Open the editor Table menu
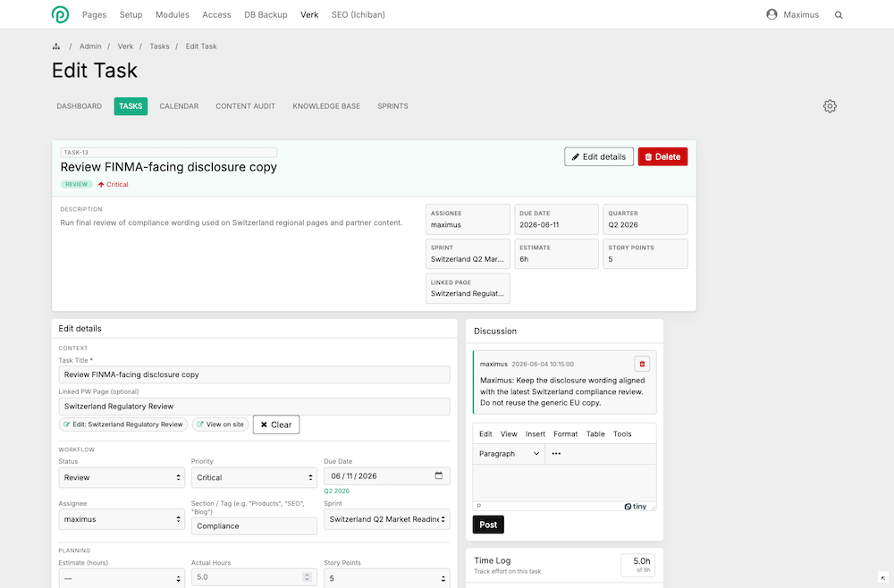The height and width of the screenshot is (588, 894). pyautogui.click(x=595, y=433)
